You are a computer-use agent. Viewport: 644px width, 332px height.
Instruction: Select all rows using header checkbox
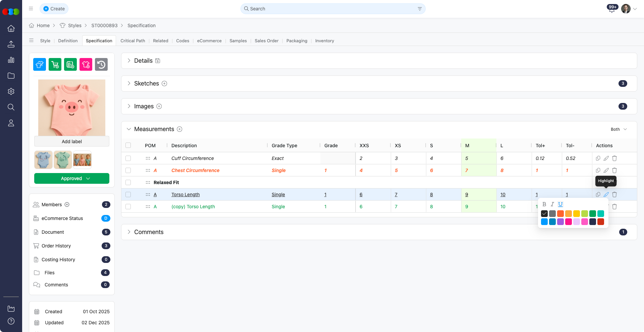pyautogui.click(x=128, y=146)
